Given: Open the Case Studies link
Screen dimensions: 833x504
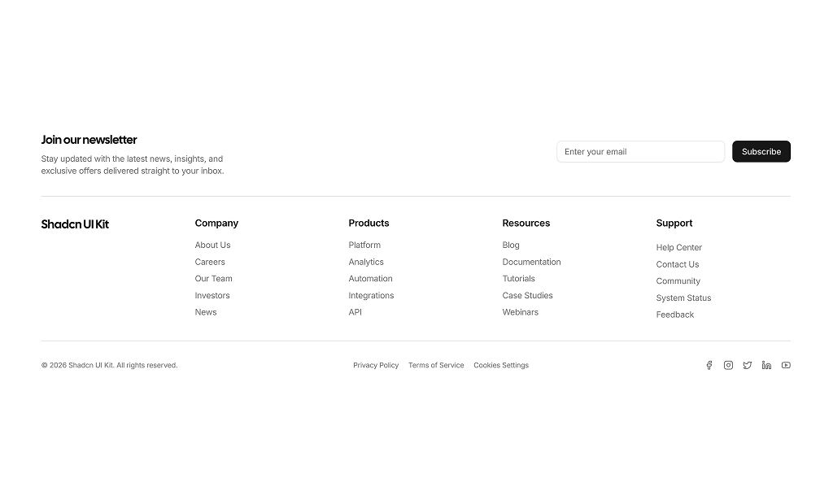Looking at the screenshot, I should coord(527,295).
